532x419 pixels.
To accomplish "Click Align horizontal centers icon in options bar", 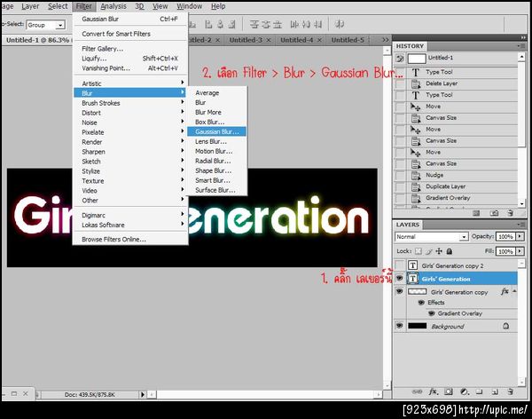I will pyautogui.click(x=220, y=24).
